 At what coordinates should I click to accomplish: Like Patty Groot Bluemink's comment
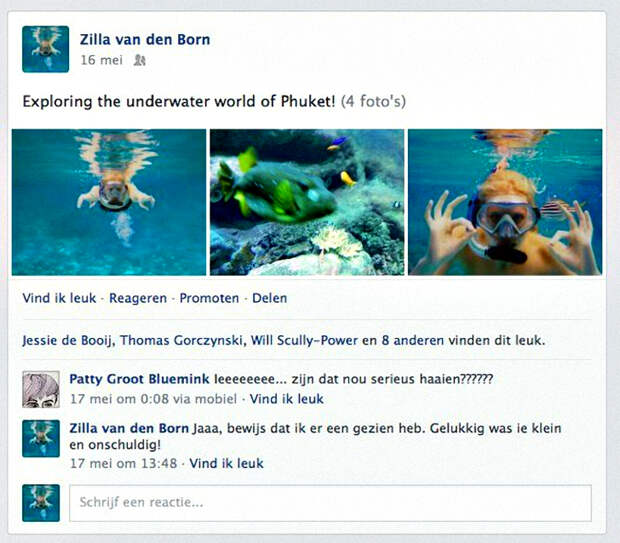[287, 399]
